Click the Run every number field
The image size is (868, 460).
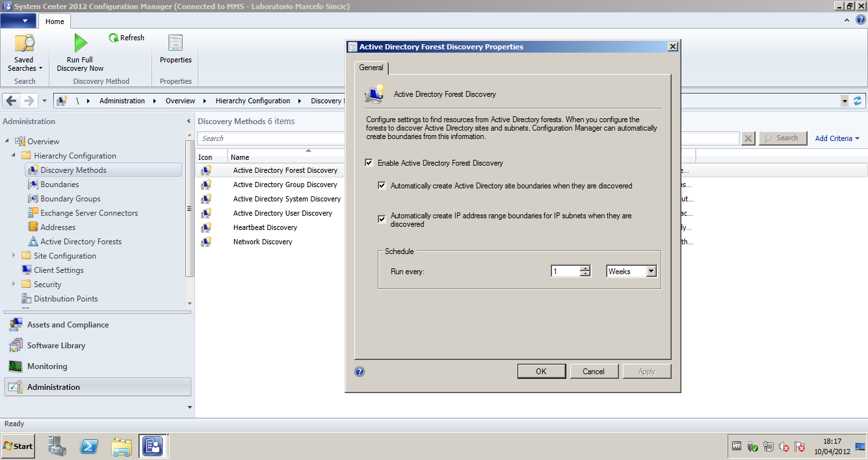click(x=566, y=272)
